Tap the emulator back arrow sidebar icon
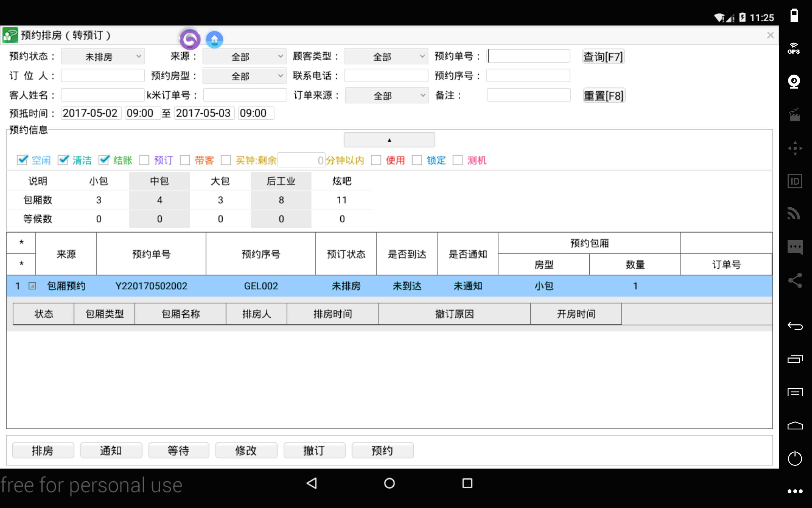 (x=795, y=325)
